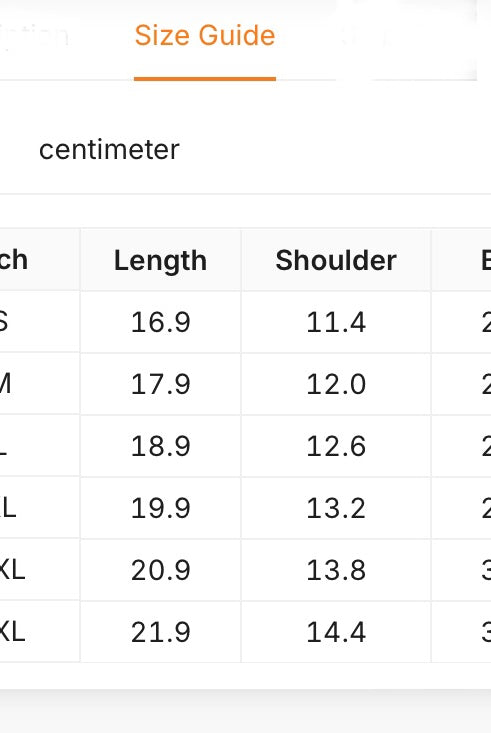
Task: Switch units to centimeter
Action: [x=109, y=150]
